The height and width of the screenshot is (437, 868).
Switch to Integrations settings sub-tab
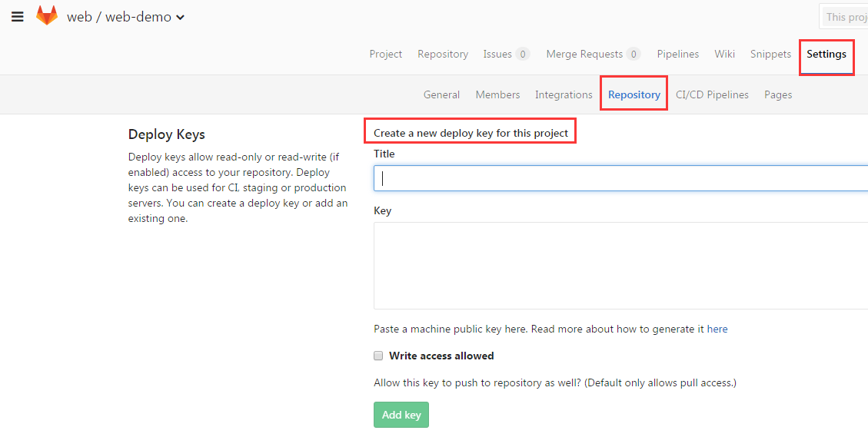click(564, 94)
